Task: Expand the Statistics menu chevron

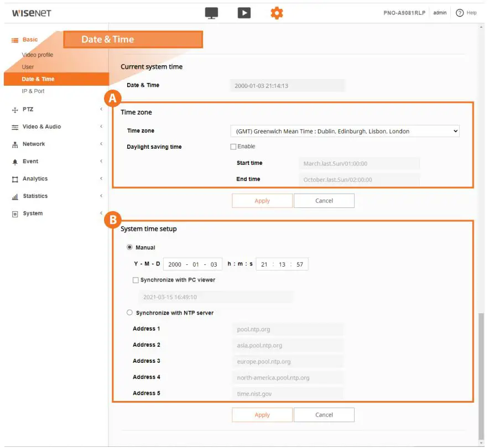Action: pos(101,196)
